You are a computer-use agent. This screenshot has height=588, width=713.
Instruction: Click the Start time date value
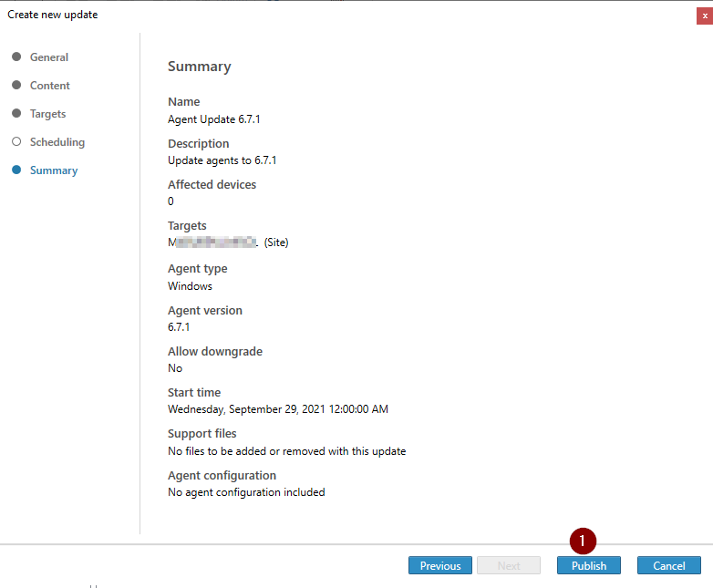click(x=278, y=409)
